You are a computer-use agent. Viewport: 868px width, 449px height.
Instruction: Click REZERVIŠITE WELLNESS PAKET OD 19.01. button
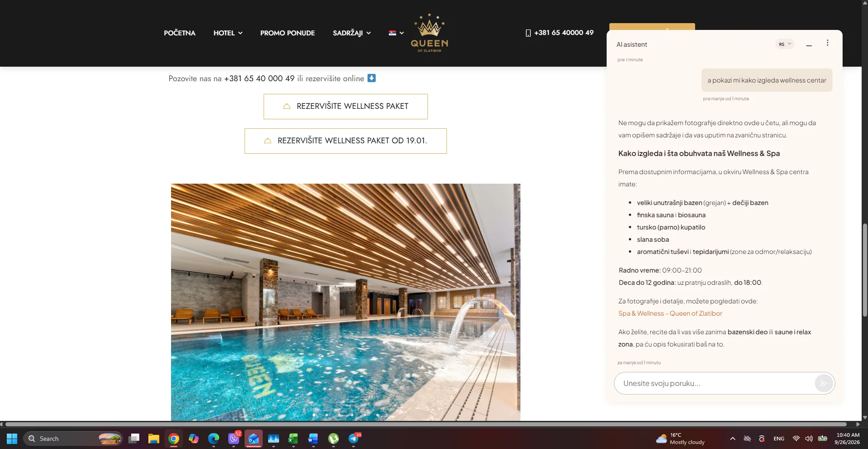pos(345,141)
